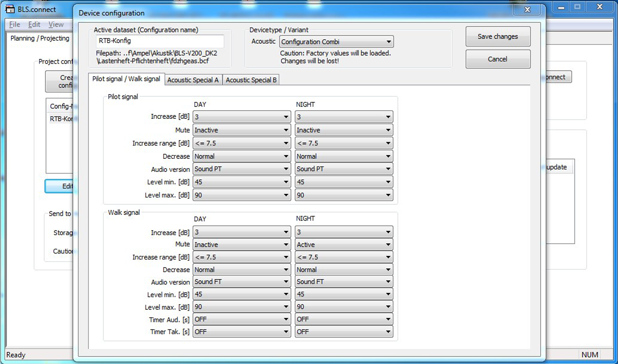Open the View menu
The width and height of the screenshot is (618, 364).
tap(56, 24)
